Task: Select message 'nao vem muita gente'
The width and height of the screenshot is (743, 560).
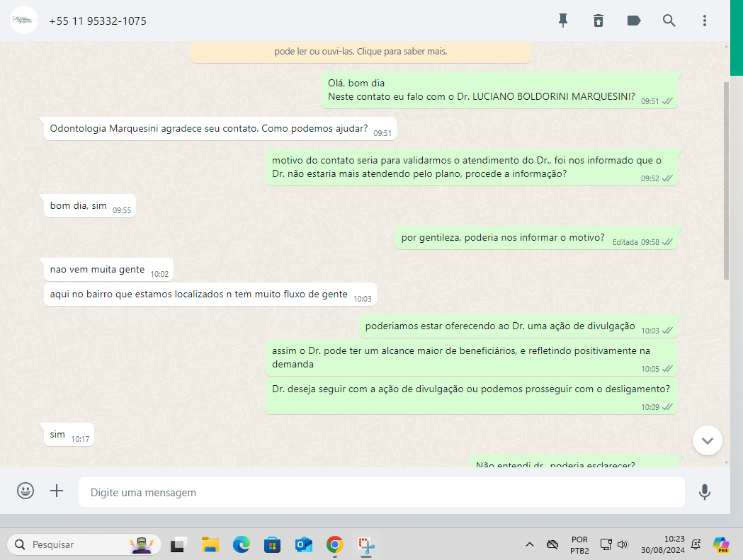Action: tap(108, 270)
